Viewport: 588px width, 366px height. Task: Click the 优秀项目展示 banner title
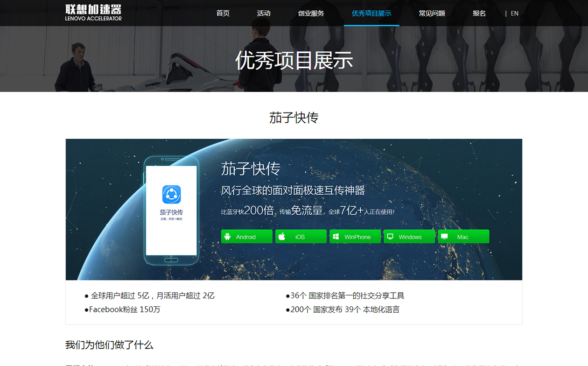pos(294,60)
